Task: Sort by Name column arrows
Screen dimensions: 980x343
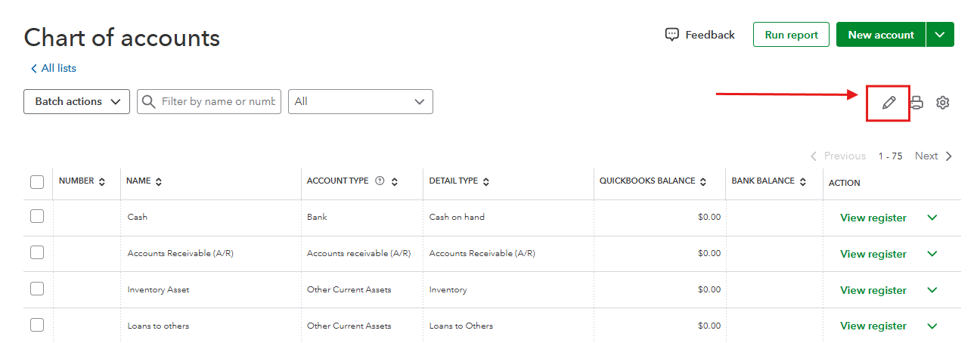Action: (x=159, y=182)
